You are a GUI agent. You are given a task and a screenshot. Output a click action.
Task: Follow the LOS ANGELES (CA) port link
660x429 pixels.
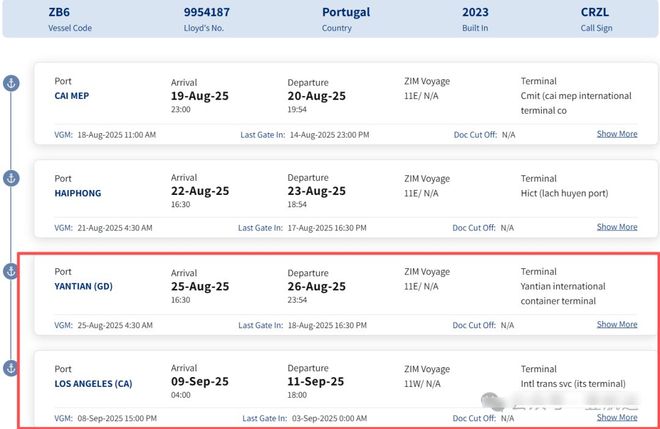(94, 383)
